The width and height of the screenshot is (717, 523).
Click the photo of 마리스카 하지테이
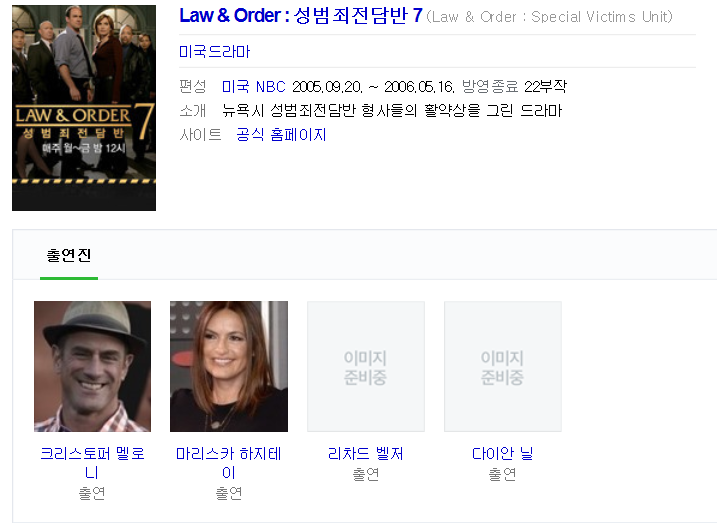229,366
